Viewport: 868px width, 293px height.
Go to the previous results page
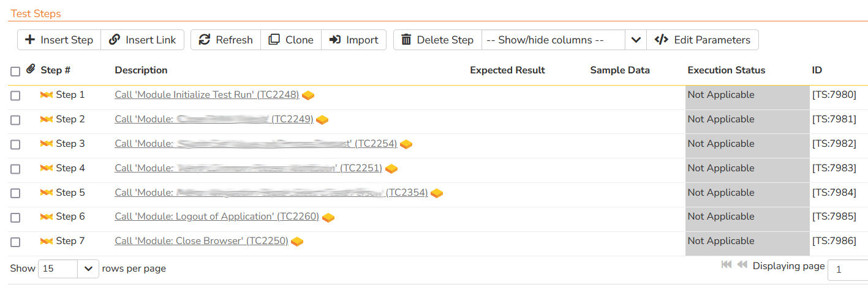coord(742,265)
